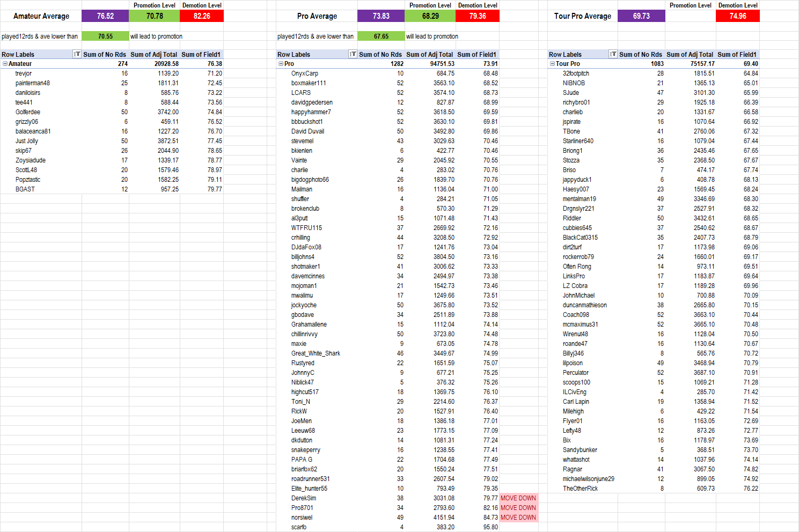The height and width of the screenshot is (532, 799).
Task: Select the green Pro promotion level cell 68.29
Action: 430,16
